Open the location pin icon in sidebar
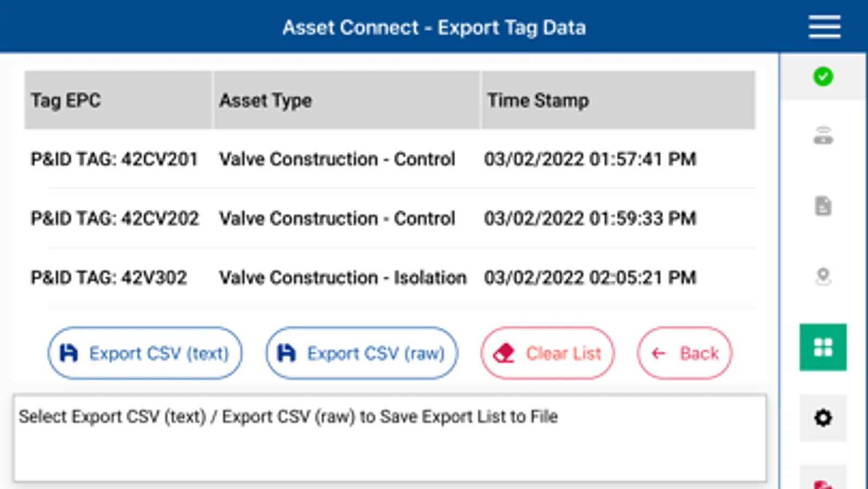The height and width of the screenshot is (489, 868). click(823, 277)
